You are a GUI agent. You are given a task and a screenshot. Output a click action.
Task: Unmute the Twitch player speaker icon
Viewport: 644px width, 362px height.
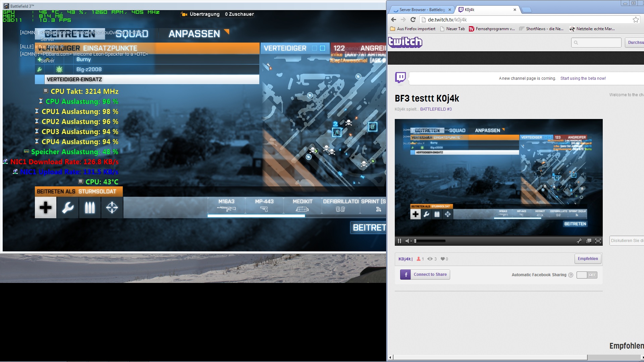408,241
